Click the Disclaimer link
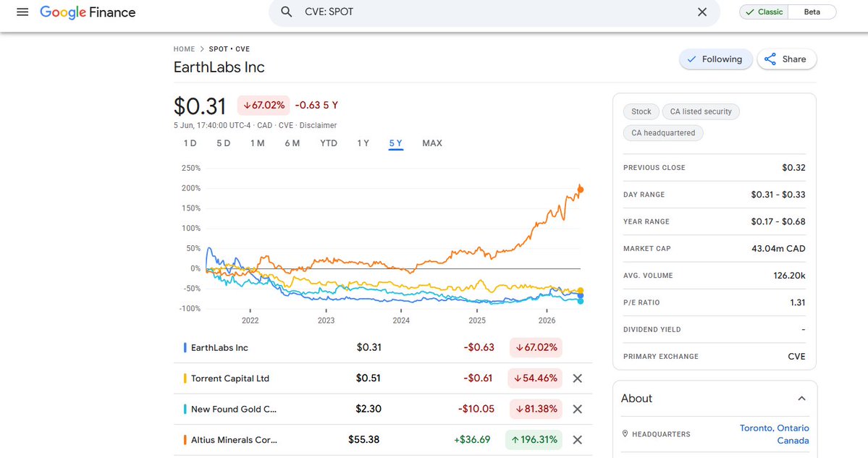 pyautogui.click(x=318, y=126)
